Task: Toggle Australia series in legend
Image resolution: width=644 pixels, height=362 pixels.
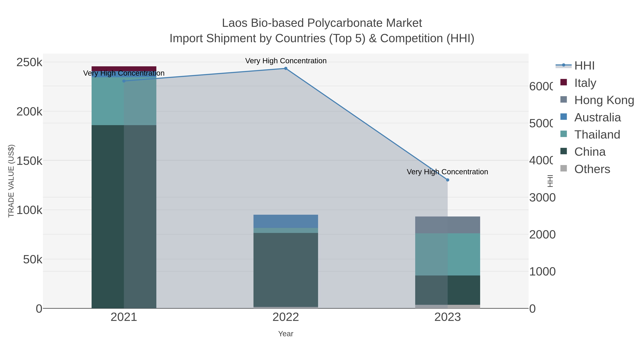Action: [591, 117]
